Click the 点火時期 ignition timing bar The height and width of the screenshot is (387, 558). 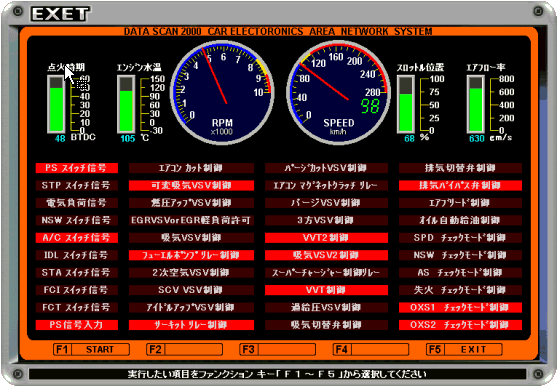56,104
